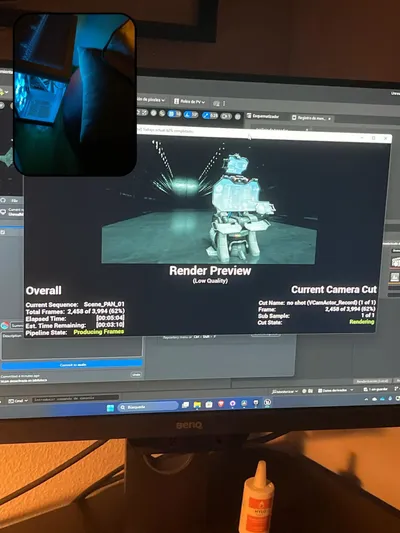The image size is (400, 533).
Task: Focus the Unreal console command input
Action: (76, 399)
